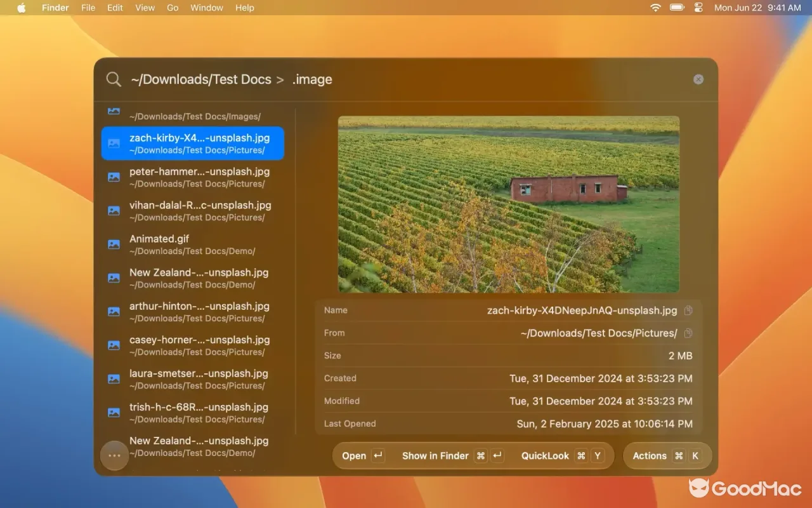The width and height of the screenshot is (812, 508).
Task: Click the QuickLook button
Action: [x=563, y=456]
